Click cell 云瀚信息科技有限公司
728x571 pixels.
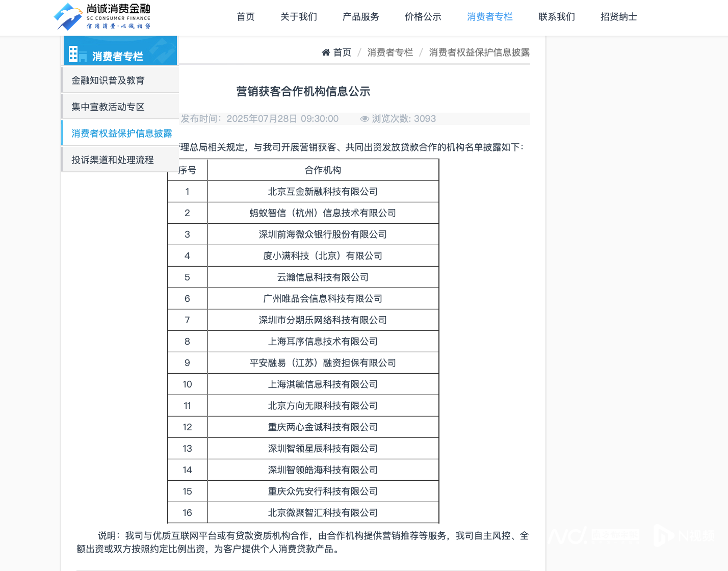[x=323, y=277]
